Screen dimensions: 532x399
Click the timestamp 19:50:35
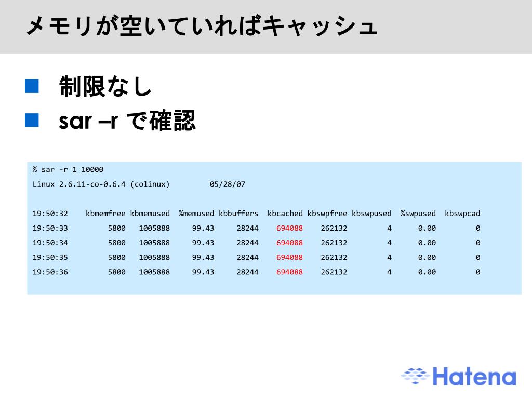click(x=50, y=257)
